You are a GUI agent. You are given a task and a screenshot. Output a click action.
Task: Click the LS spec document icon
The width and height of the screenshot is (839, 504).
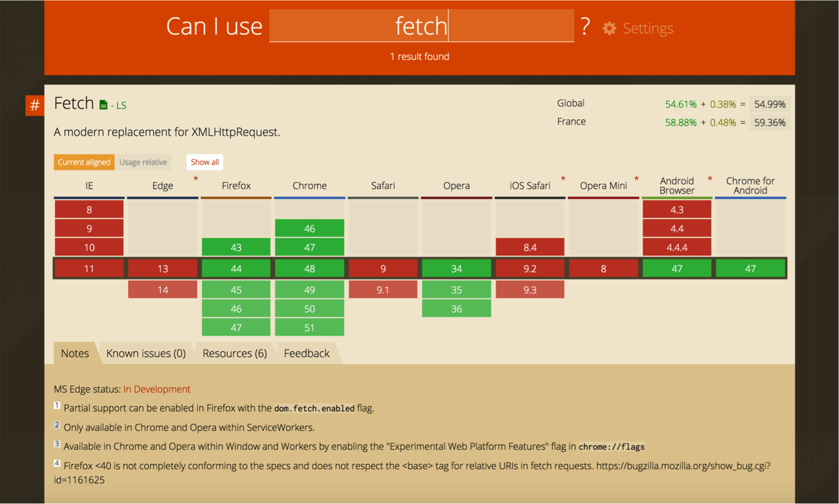pos(103,105)
